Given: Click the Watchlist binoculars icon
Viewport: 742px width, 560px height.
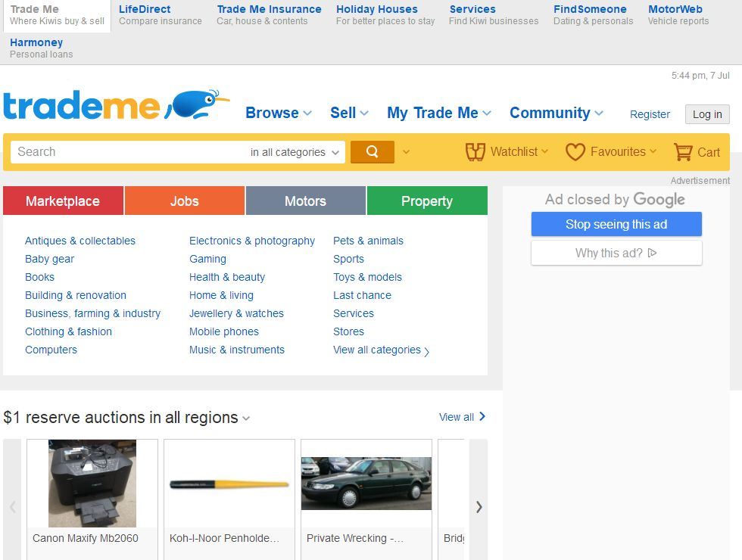Looking at the screenshot, I should click(475, 152).
